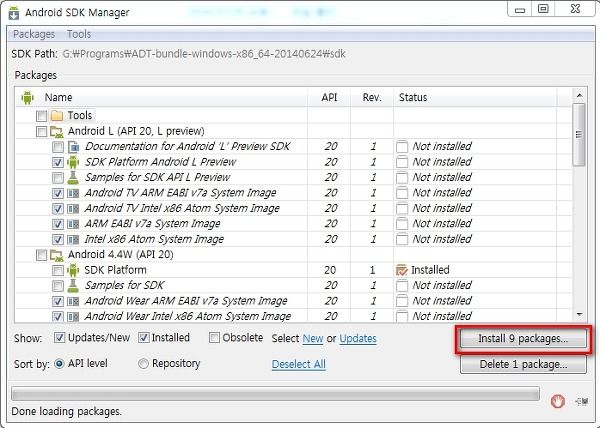Select the Repository sort radio button

pyautogui.click(x=143, y=363)
